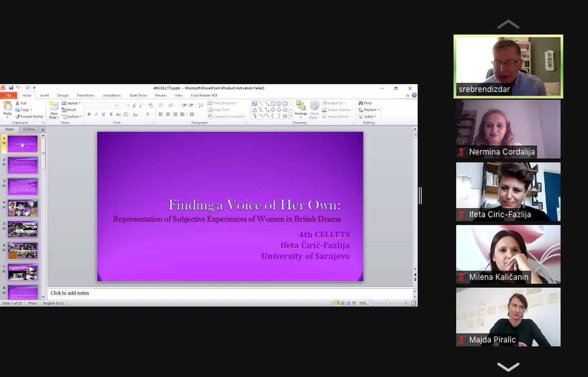The height and width of the screenshot is (377, 588).
Task: Click the Find binoculars button
Action: tap(365, 103)
